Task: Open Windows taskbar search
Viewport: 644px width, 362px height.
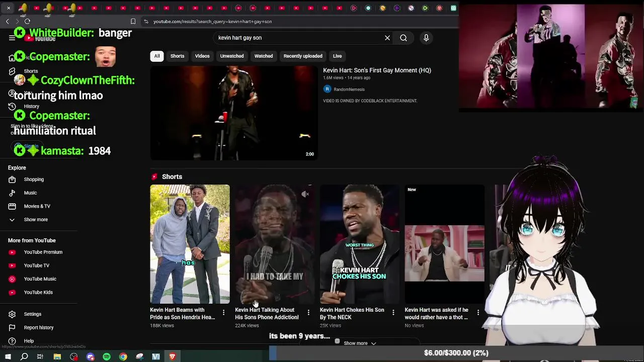Action: [24, 356]
